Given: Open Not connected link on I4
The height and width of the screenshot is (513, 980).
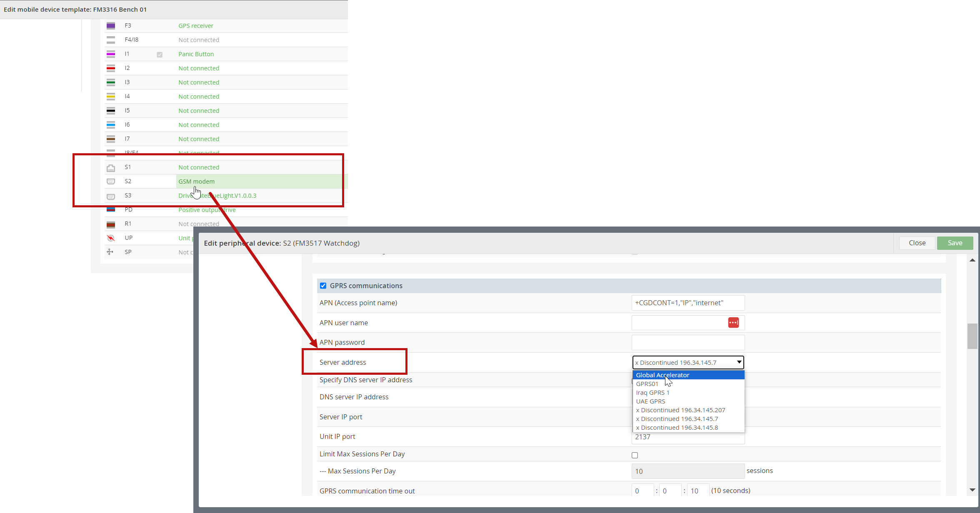Looking at the screenshot, I should point(199,97).
